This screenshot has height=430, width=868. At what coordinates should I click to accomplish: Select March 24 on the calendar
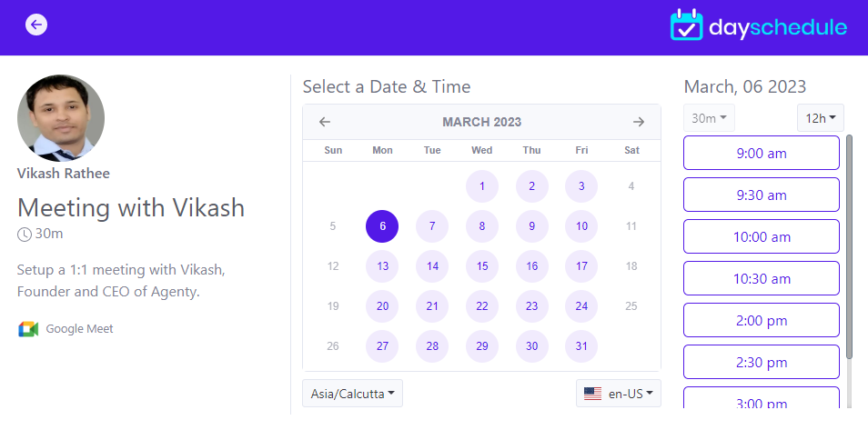point(581,306)
